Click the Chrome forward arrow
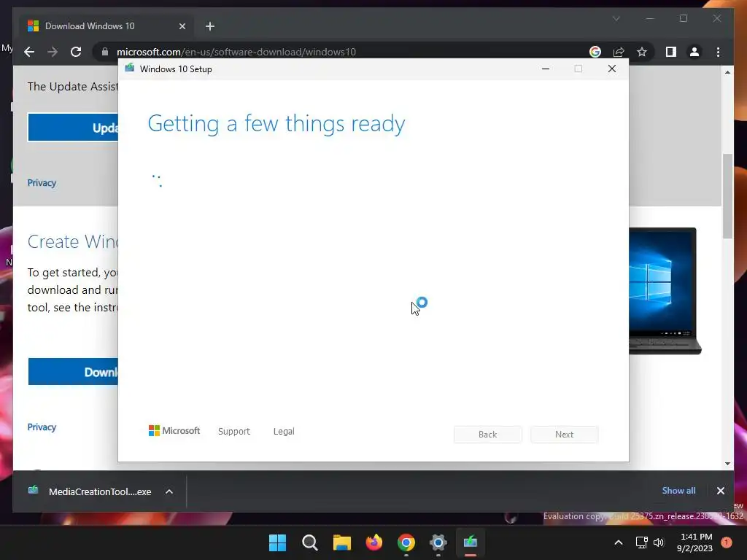The width and height of the screenshot is (747, 560). tap(53, 52)
